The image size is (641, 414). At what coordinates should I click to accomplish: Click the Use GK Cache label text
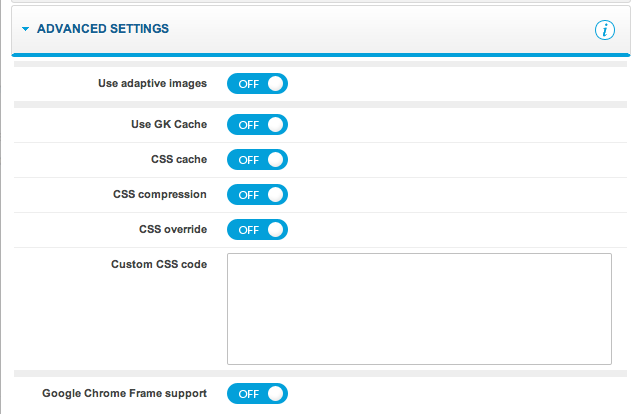[162, 124]
